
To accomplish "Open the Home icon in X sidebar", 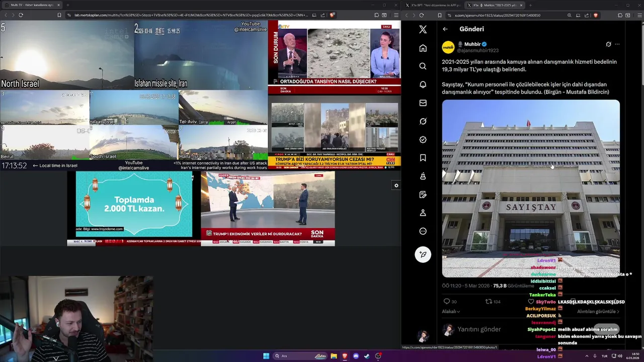I will 423,48.
